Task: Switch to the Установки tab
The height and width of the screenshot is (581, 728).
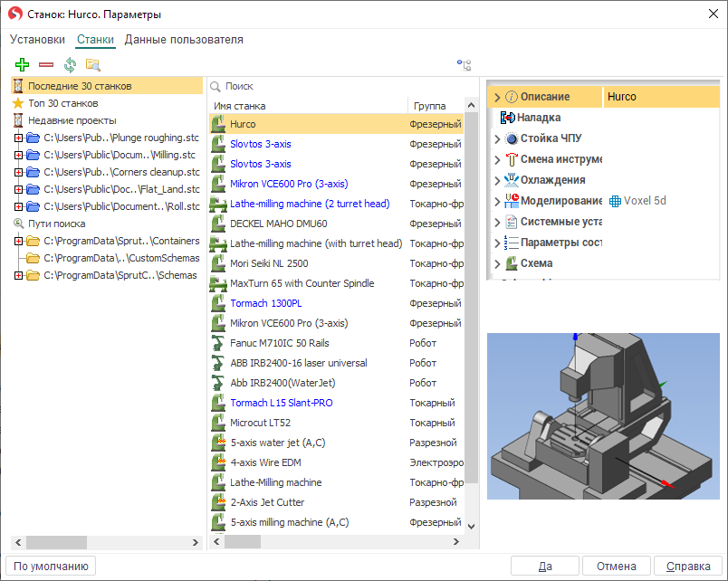Action: click(37, 40)
